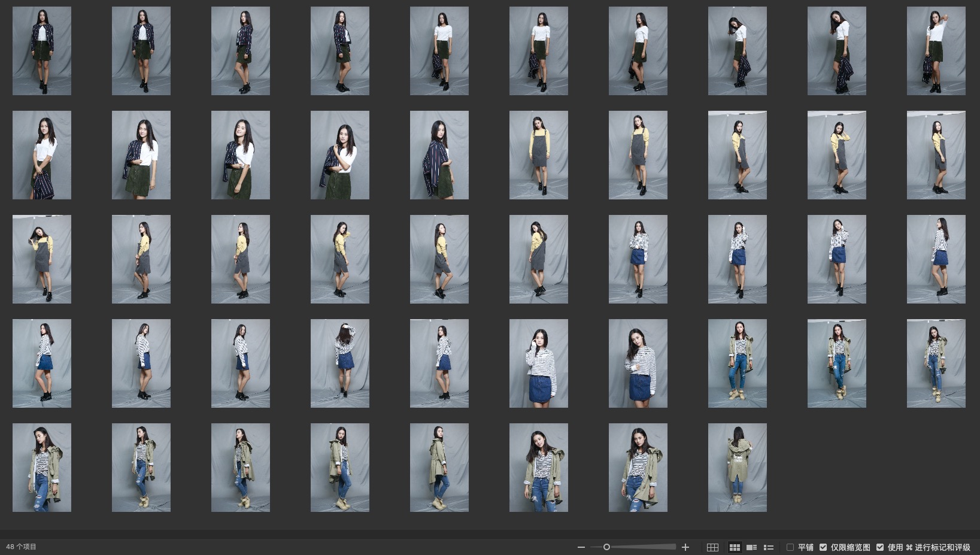The height and width of the screenshot is (555, 980).
Task: Switch to details view layout
Action: (x=751, y=547)
